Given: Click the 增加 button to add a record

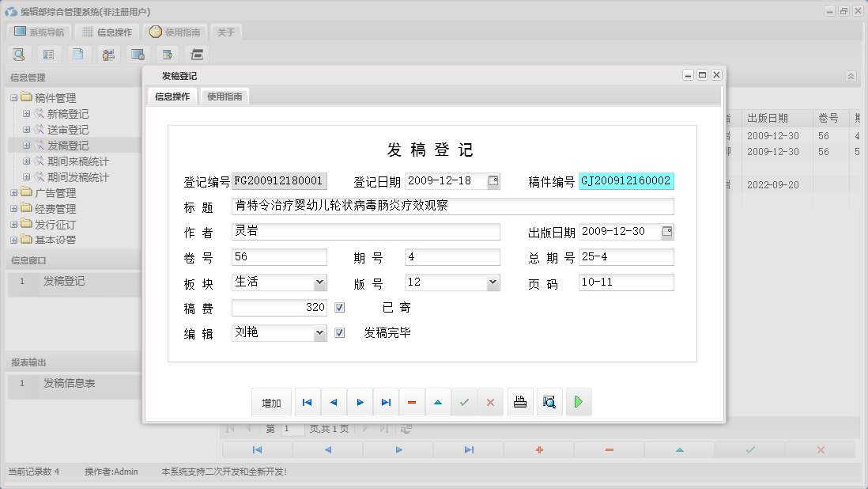Looking at the screenshot, I should click(271, 402).
